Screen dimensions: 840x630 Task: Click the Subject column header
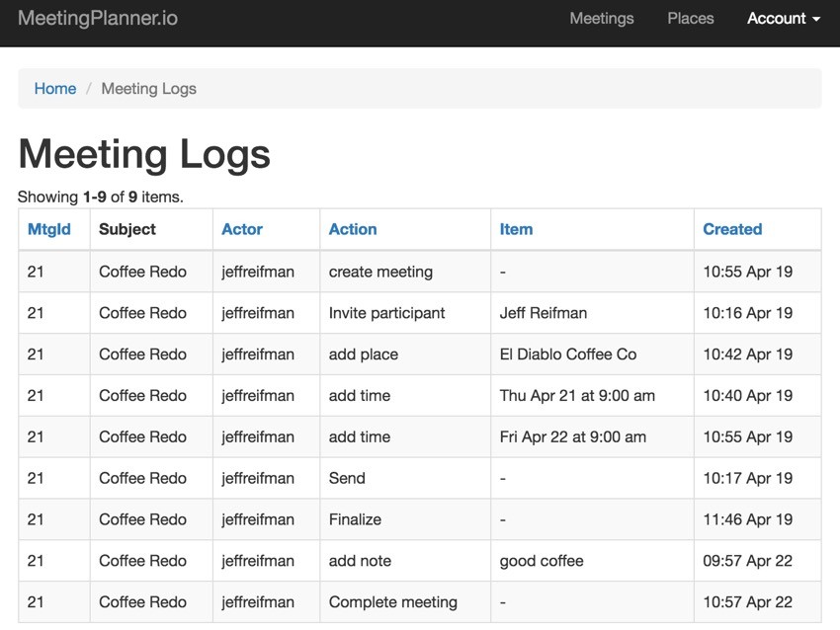[127, 229]
